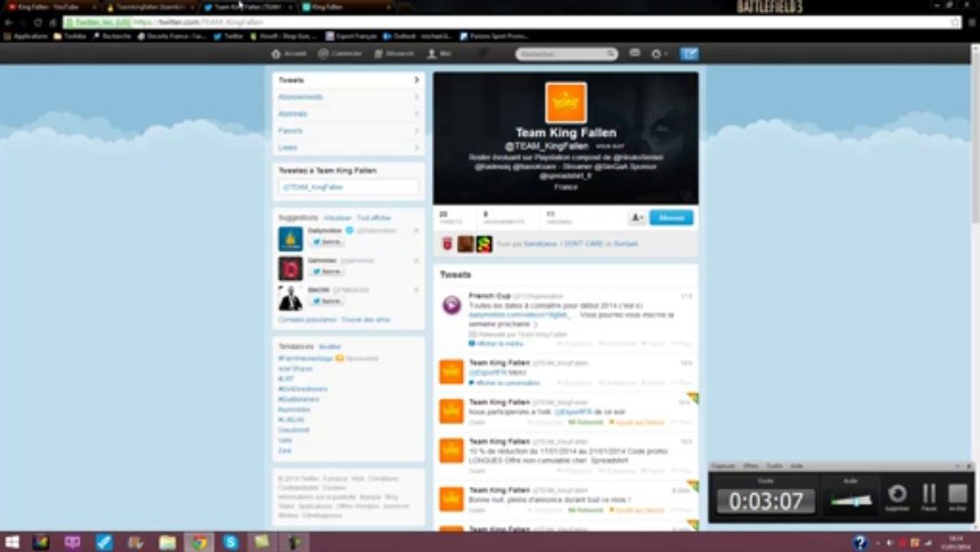Click the blue compose tweet button

[689, 54]
